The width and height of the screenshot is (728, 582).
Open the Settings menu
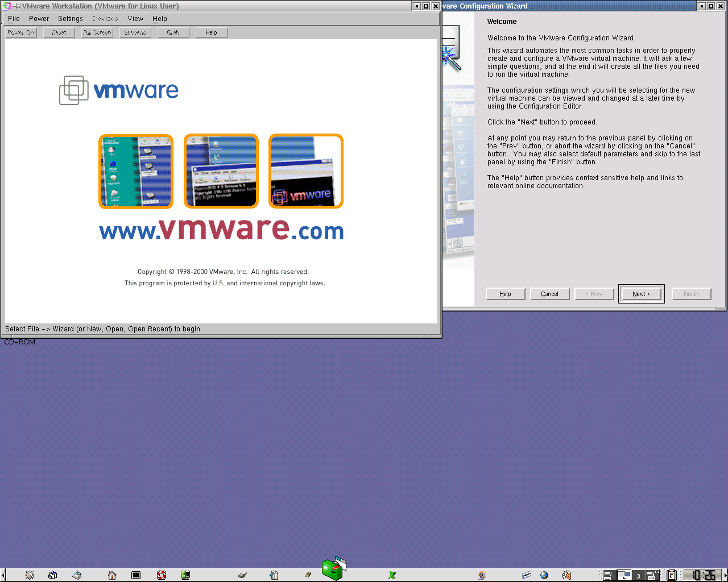point(71,19)
